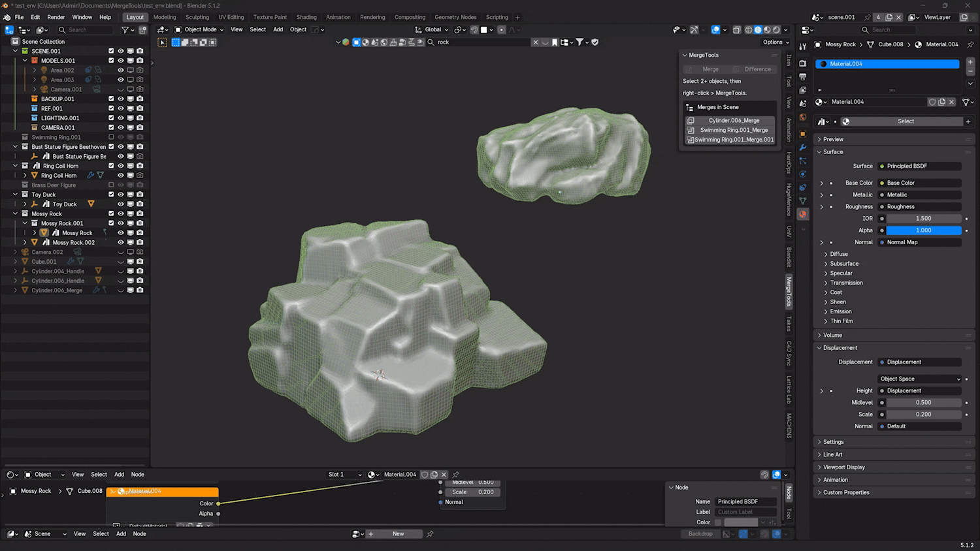Viewport: 980px width, 551px height.
Task: Remove material slot with minus button
Action: [970, 71]
